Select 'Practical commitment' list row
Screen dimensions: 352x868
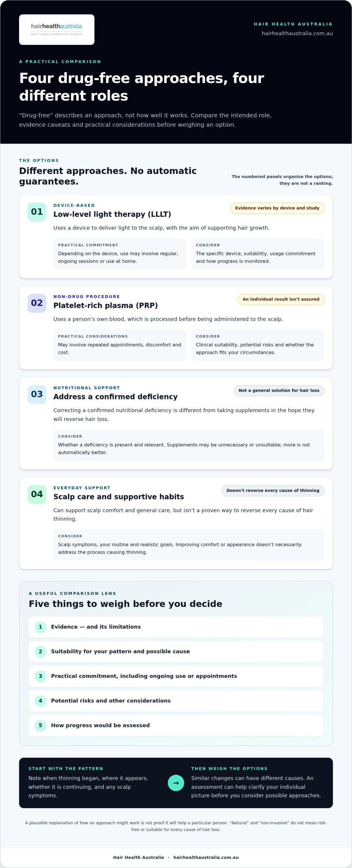pos(176,676)
